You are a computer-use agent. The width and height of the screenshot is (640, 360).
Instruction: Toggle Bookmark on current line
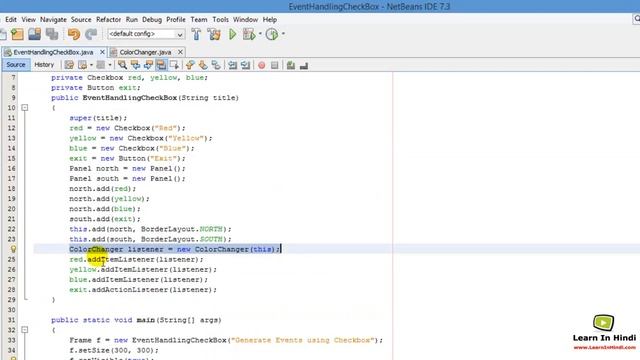[216, 65]
